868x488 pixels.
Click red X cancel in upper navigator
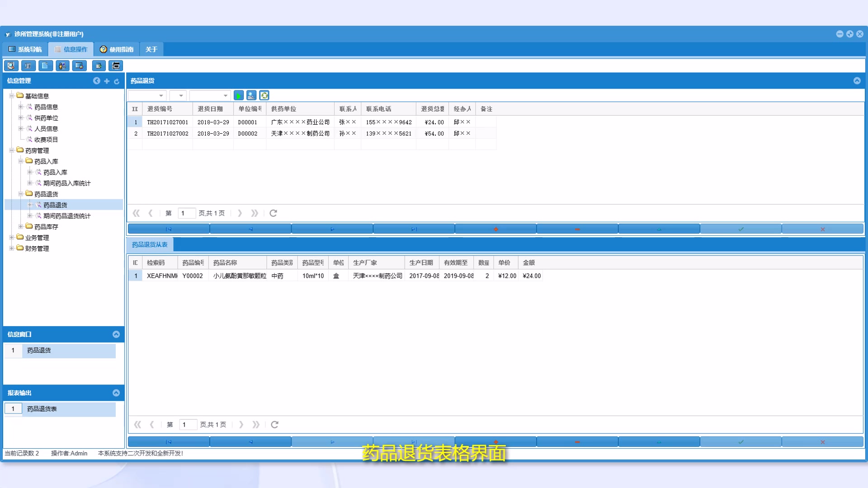tap(822, 230)
